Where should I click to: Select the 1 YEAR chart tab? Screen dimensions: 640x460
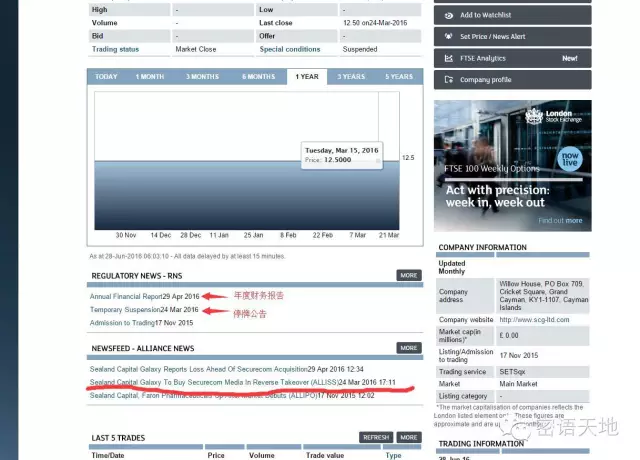click(x=307, y=77)
